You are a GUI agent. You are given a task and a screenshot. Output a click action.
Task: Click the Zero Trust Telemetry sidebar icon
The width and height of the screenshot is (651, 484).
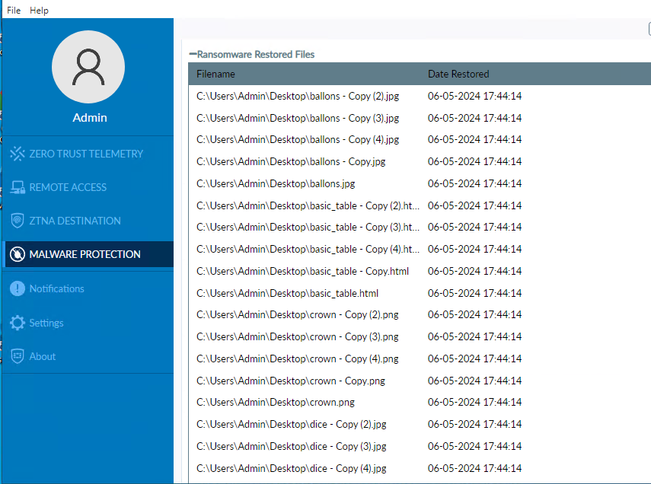[x=17, y=154]
